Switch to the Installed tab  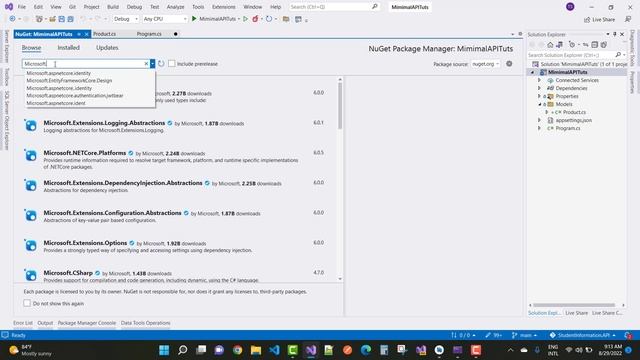pyautogui.click(x=69, y=48)
